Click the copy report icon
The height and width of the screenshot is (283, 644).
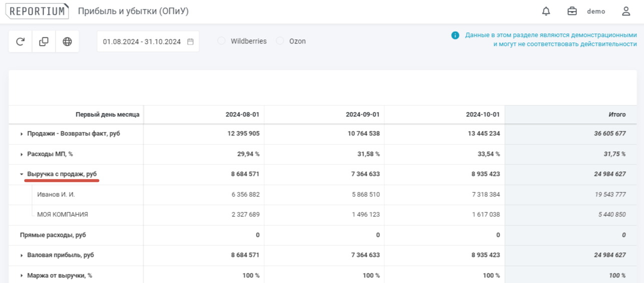44,41
